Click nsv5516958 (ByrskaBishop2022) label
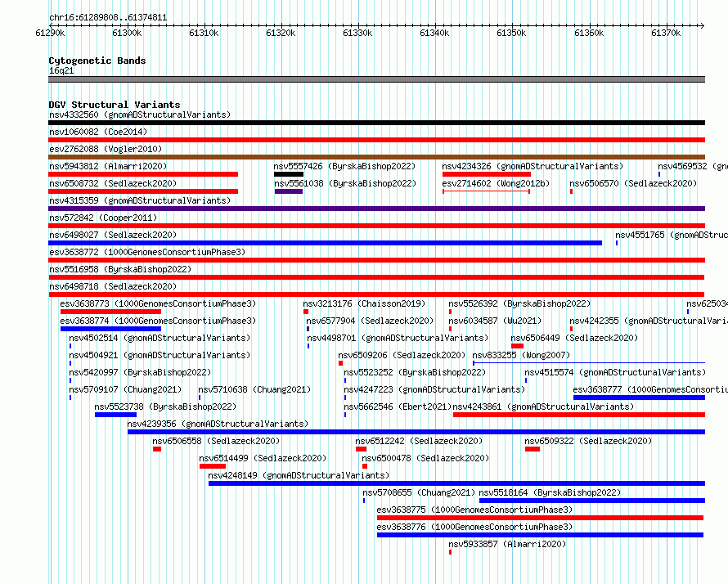 [120, 269]
